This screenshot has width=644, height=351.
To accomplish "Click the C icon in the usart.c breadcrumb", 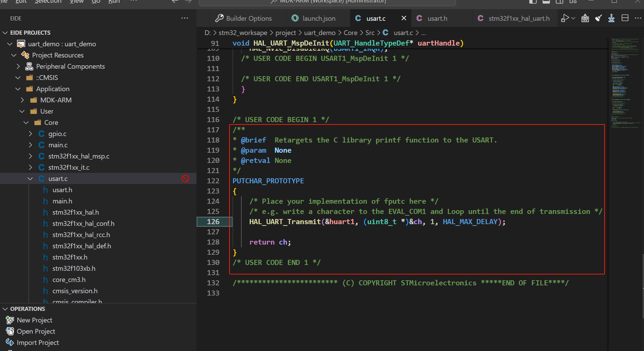I will [x=386, y=33].
